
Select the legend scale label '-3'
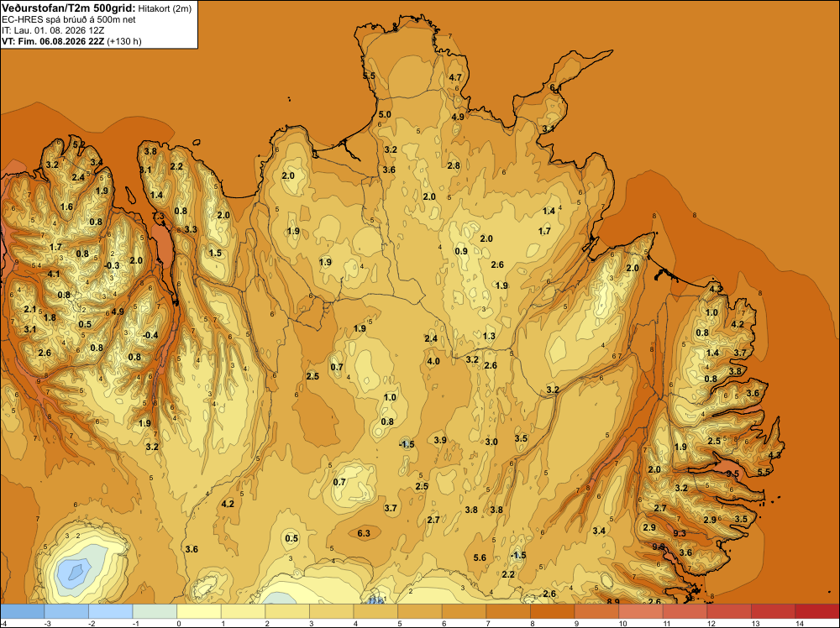point(46,623)
